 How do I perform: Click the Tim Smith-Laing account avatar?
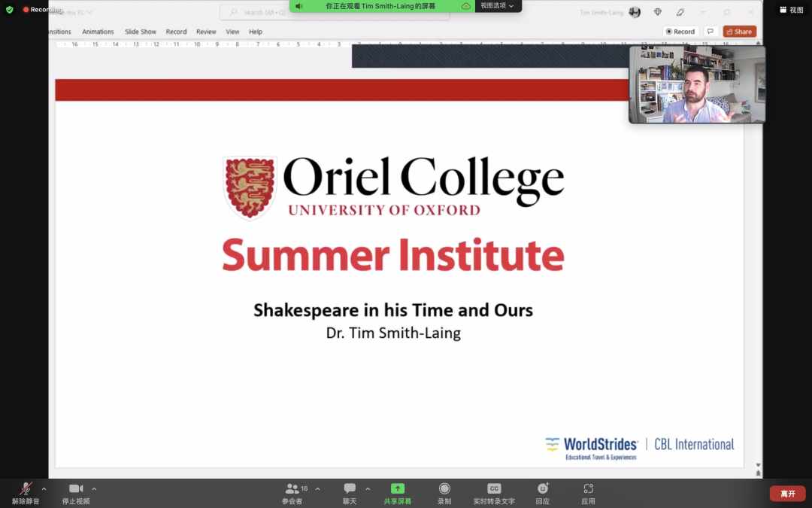635,12
